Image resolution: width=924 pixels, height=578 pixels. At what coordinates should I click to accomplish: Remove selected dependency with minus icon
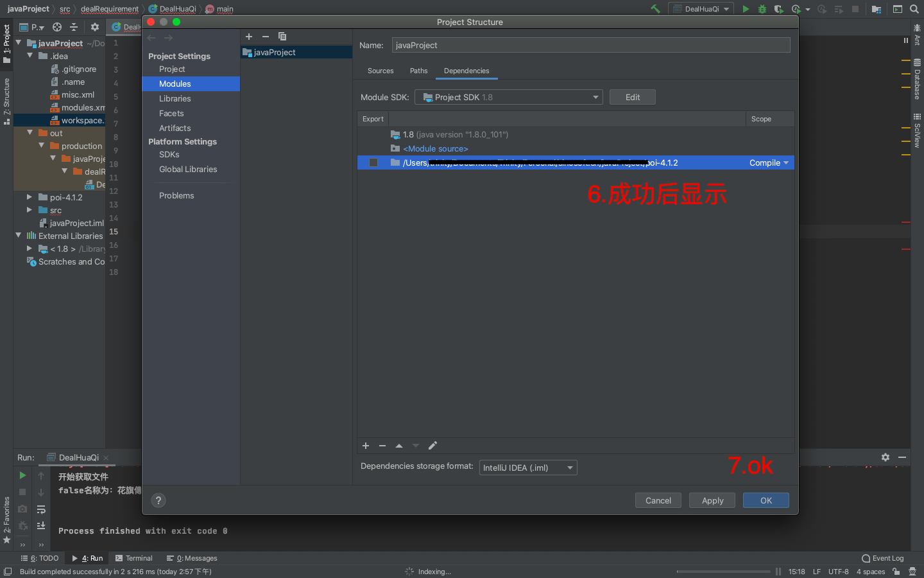point(382,445)
